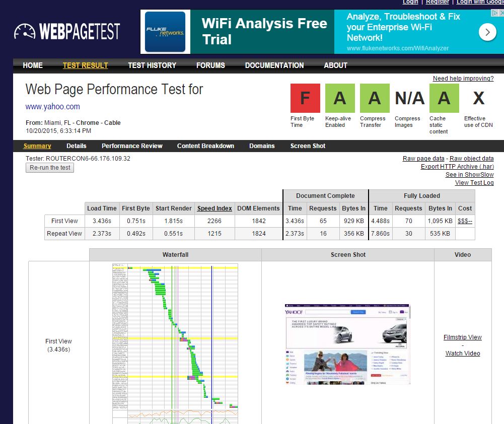This screenshot has height=424, width=504.
Task: Click the First View (3.436s) row label
Action: [58, 345]
